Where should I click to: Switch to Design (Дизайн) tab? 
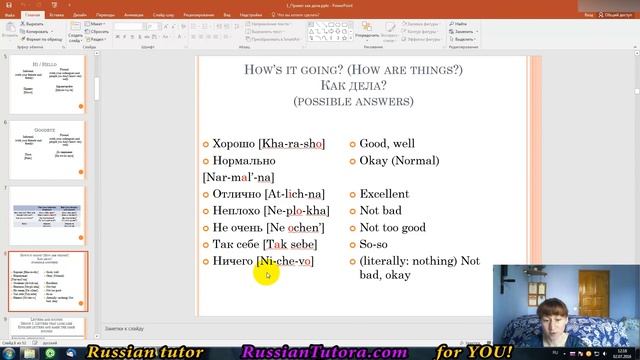tap(80, 15)
